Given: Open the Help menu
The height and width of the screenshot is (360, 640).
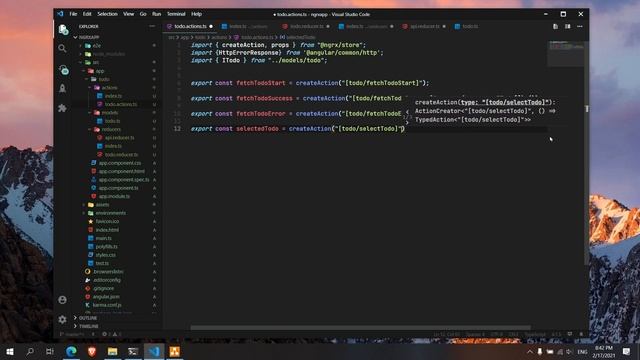Looking at the screenshot, I should coord(196,14).
